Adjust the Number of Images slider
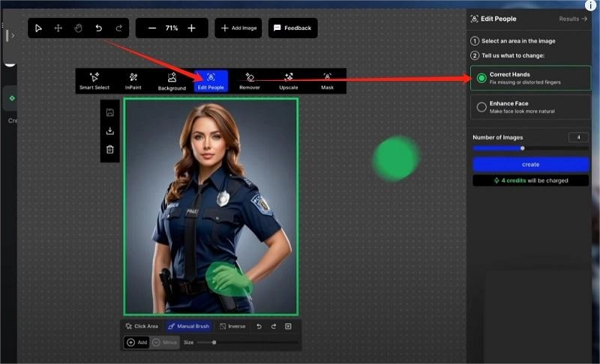This screenshot has height=364, width=600. pos(523,148)
